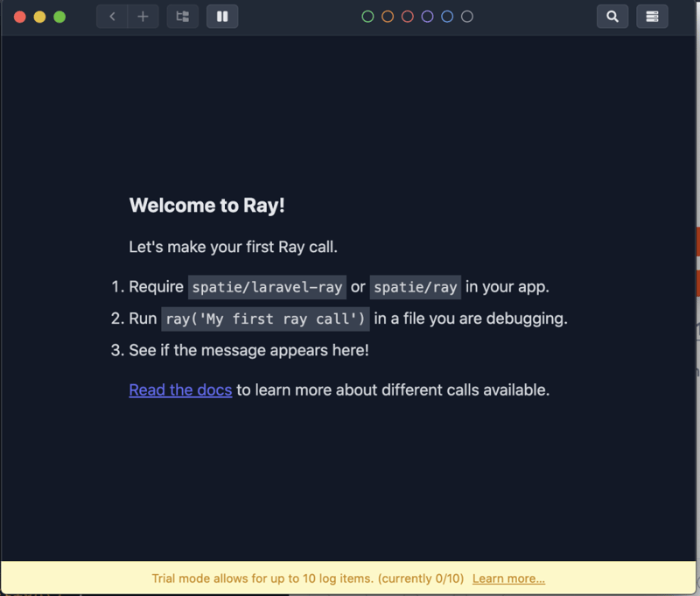Screen dimensions: 700x596
Task: Open the search magnifier icon
Action: [x=612, y=17]
